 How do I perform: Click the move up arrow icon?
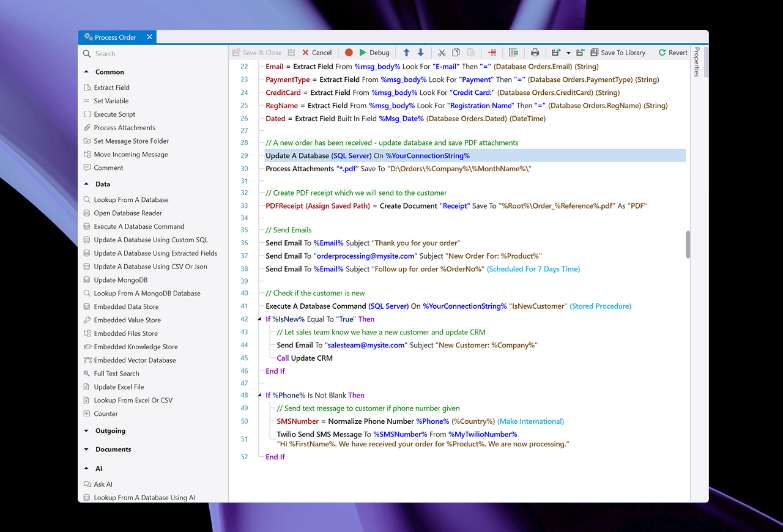coord(406,53)
